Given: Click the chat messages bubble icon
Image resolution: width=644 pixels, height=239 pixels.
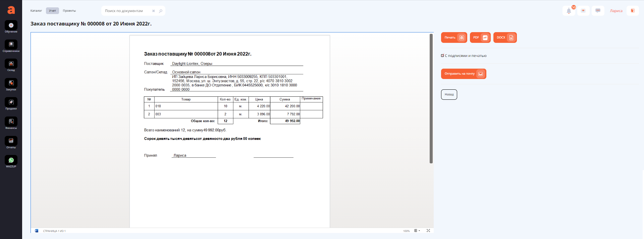Looking at the screenshot, I should (x=598, y=11).
